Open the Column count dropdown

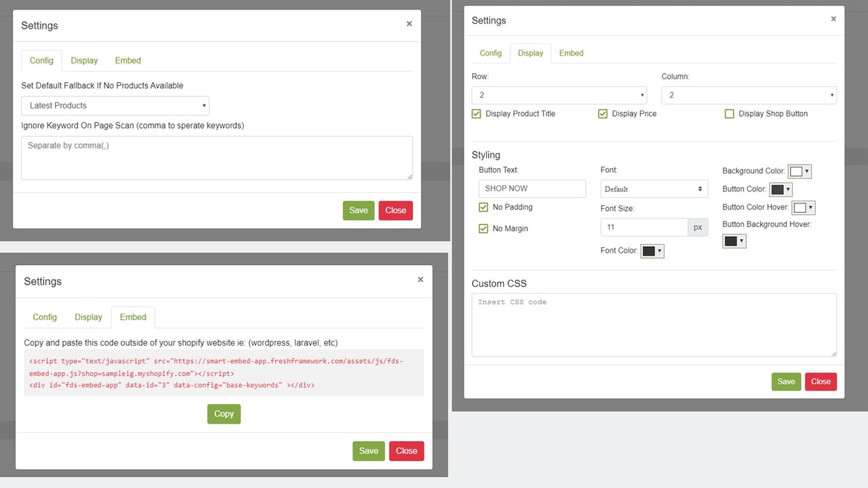click(749, 95)
